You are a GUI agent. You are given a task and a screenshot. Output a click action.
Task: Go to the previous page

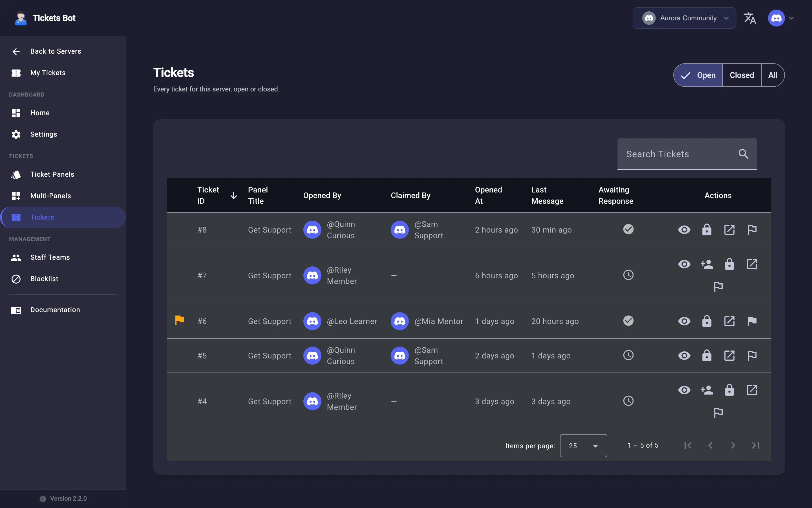click(x=710, y=446)
